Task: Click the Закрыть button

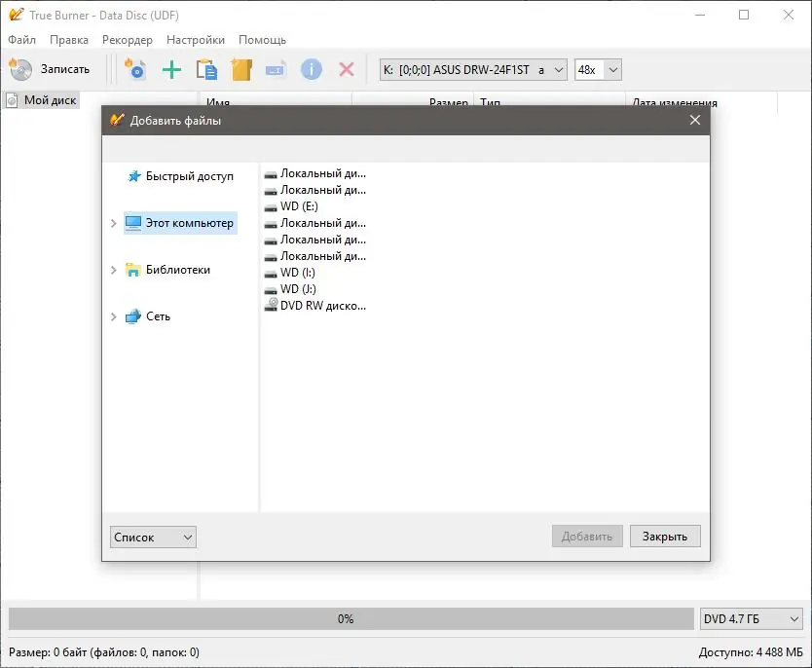Action: (x=665, y=536)
